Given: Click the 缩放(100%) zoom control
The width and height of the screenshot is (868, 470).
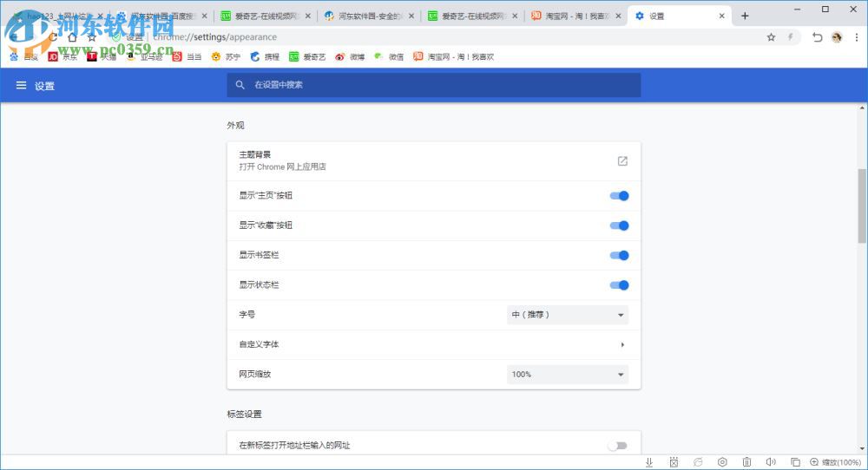Looking at the screenshot, I should click(x=835, y=462).
